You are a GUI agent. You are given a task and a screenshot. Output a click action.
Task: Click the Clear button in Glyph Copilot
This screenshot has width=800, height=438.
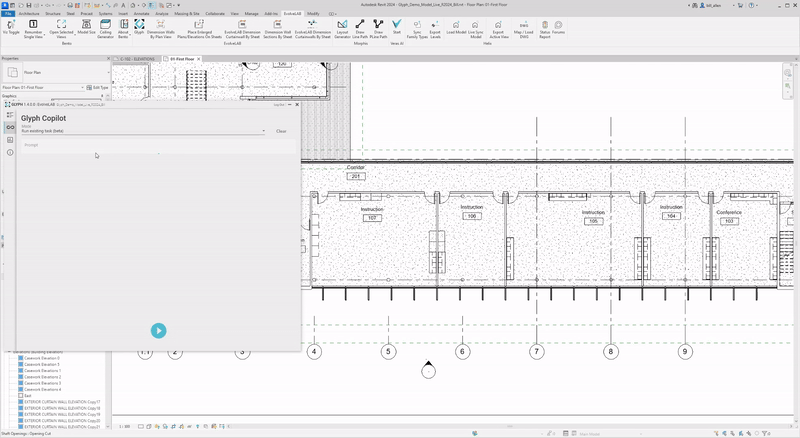(x=281, y=131)
